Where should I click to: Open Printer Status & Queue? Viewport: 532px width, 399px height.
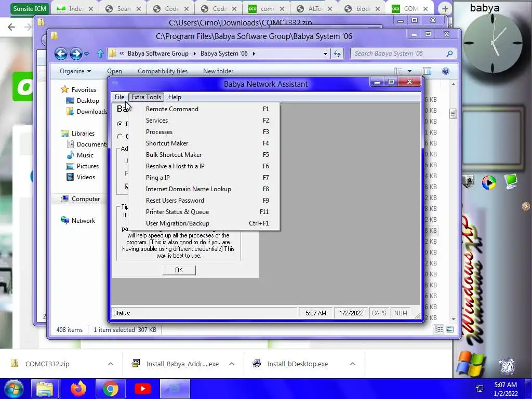(x=204, y=212)
